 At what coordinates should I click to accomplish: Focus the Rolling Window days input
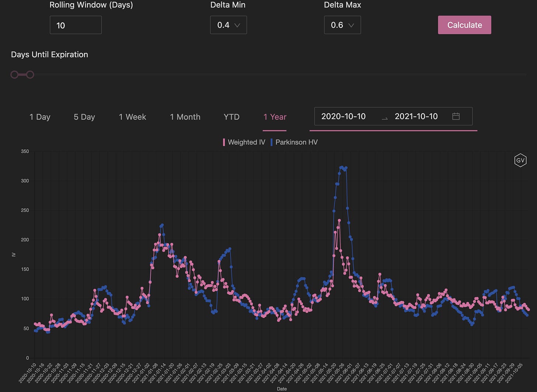pos(76,25)
